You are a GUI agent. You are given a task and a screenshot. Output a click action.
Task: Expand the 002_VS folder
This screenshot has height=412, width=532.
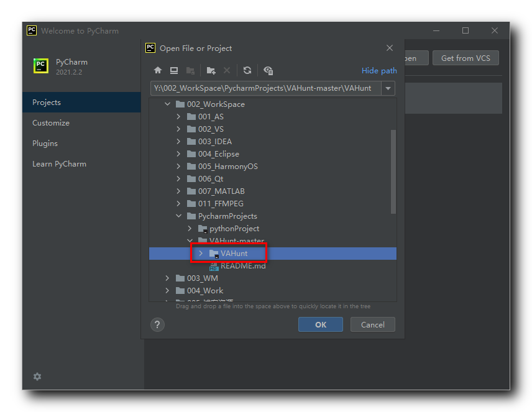(178, 129)
